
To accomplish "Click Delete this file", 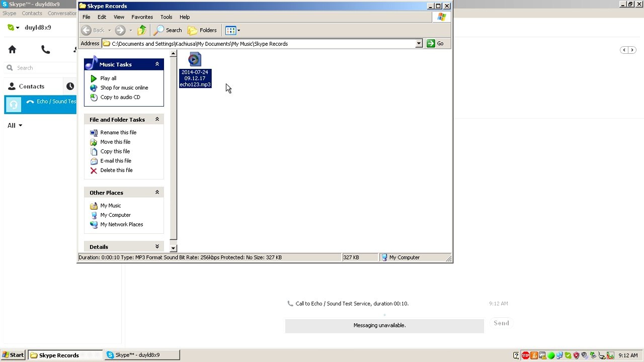I will click(116, 170).
